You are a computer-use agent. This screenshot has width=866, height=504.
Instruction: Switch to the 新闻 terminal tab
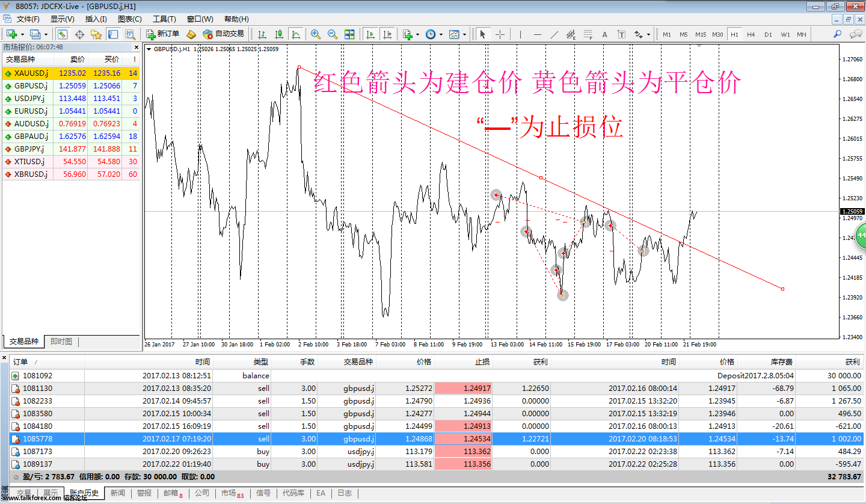[x=118, y=493]
